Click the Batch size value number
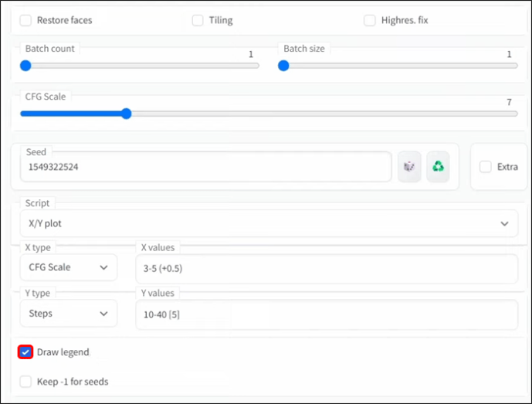The image size is (532, 404). pos(509,55)
